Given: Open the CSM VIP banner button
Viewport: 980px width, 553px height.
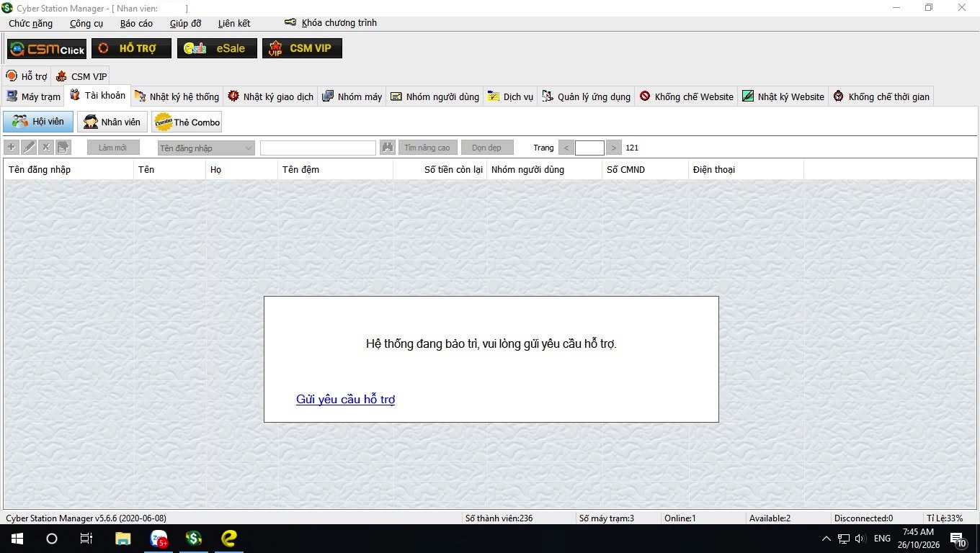Looking at the screenshot, I should click(x=302, y=48).
